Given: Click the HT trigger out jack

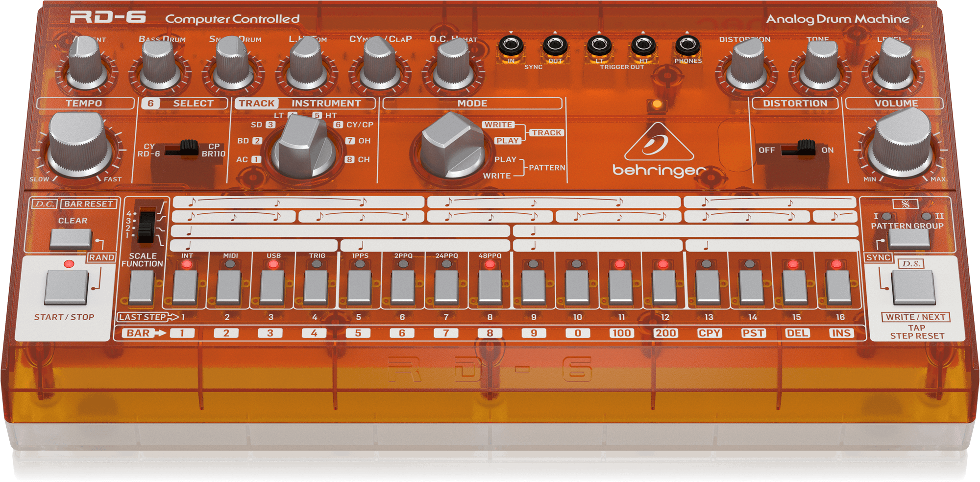Looking at the screenshot, I should click(x=643, y=47).
